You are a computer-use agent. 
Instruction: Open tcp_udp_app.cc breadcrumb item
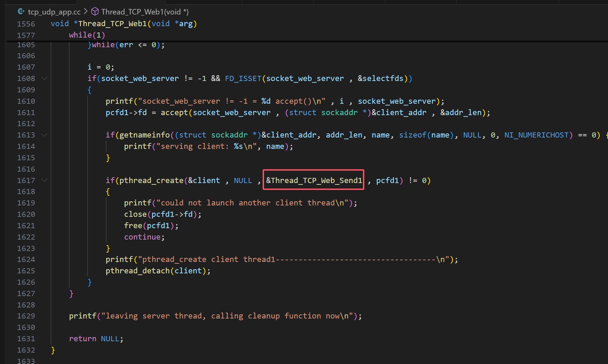point(54,12)
